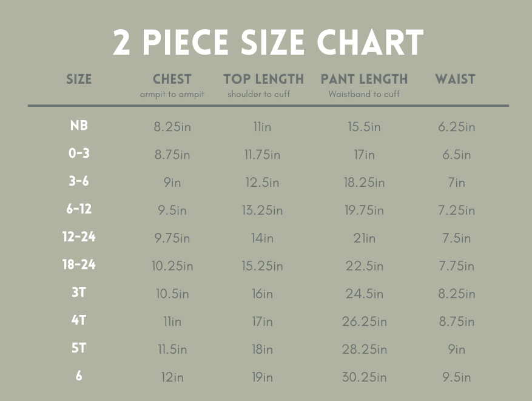Select the SIZE column header
This screenshot has width=532, height=401.
pyautogui.click(x=79, y=79)
